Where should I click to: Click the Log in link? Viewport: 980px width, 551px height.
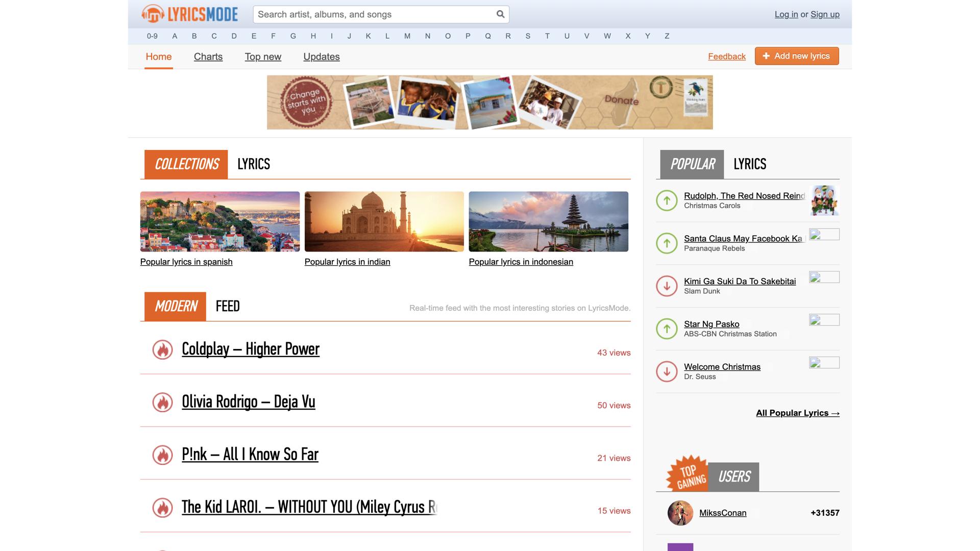pyautogui.click(x=786, y=14)
